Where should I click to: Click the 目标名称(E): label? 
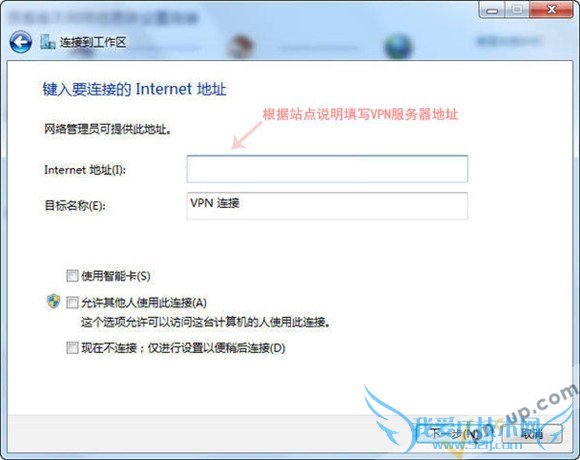click(75, 205)
